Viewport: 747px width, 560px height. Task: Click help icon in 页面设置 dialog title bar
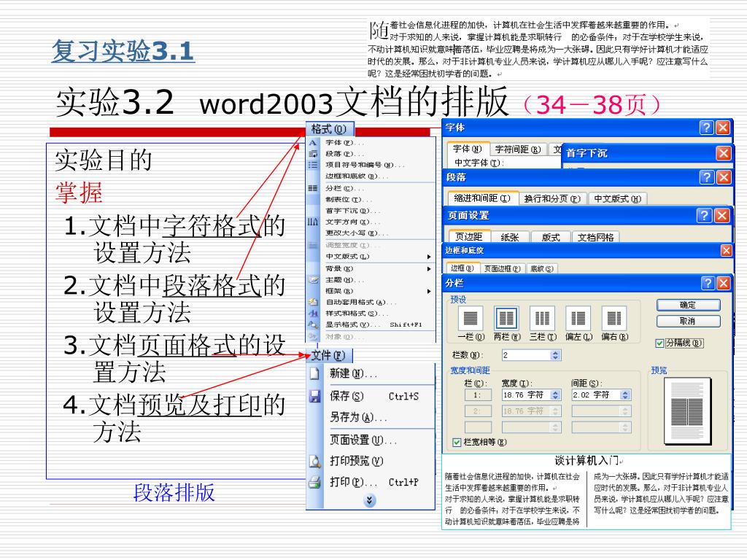pyautogui.click(x=705, y=216)
